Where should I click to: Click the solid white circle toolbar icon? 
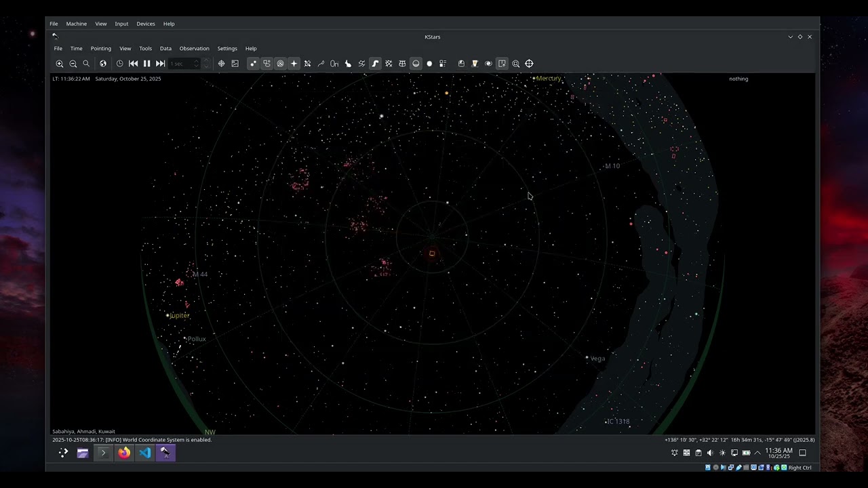[429, 64]
